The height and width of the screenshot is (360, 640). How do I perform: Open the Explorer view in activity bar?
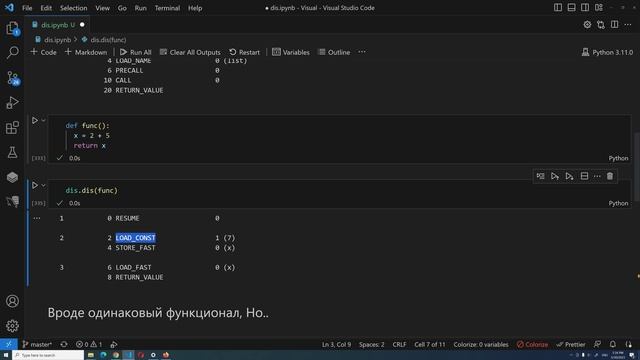[x=12, y=28]
